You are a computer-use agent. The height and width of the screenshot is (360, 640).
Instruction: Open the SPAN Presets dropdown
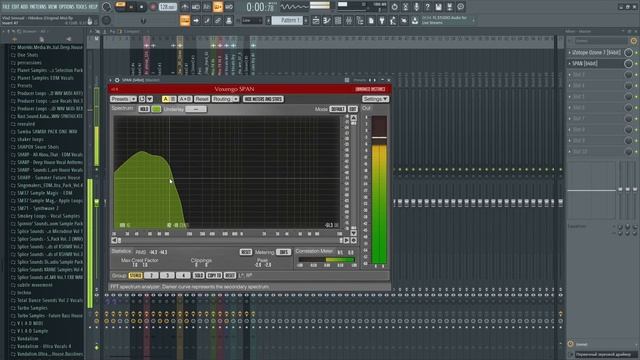click(x=123, y=99)
